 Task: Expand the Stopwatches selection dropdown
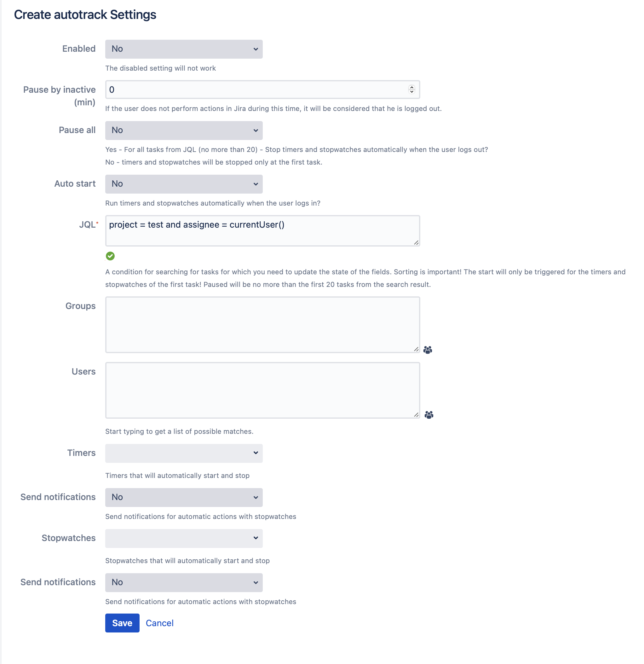click(184, 538)
